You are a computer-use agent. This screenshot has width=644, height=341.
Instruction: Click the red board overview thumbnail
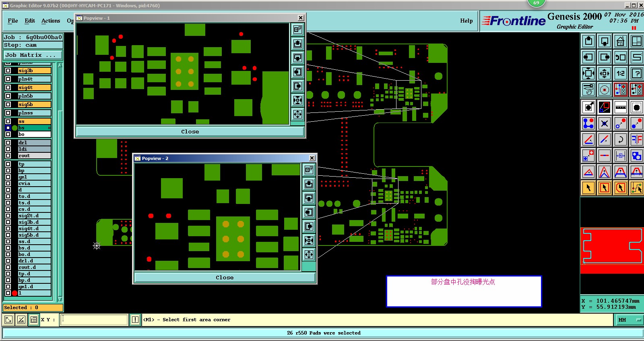(x=612, y=251)
